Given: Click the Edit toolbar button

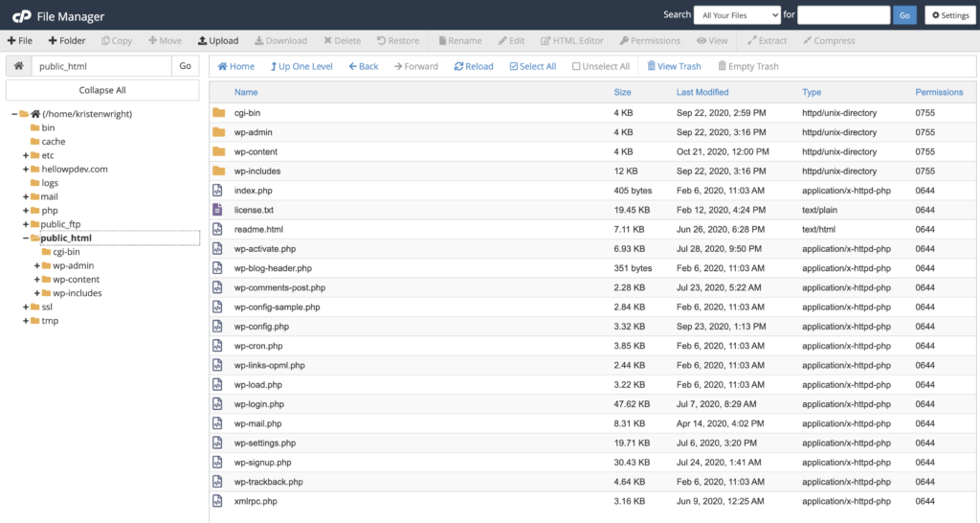Looking at the screenshot, I should point(511,40).
